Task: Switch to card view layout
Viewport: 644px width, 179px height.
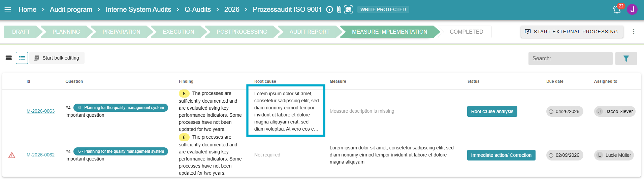Action: [x=9, y=58]
